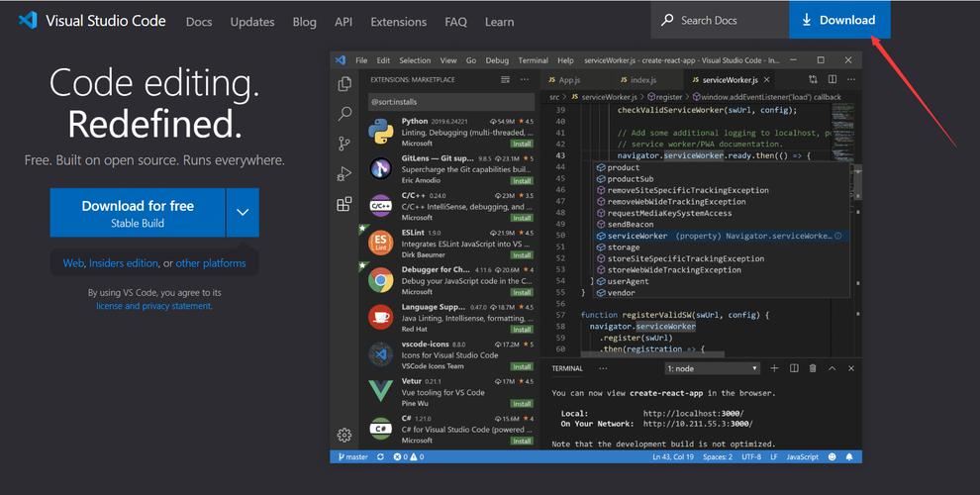Click the kill terminal trash icon

pos(813,368)
